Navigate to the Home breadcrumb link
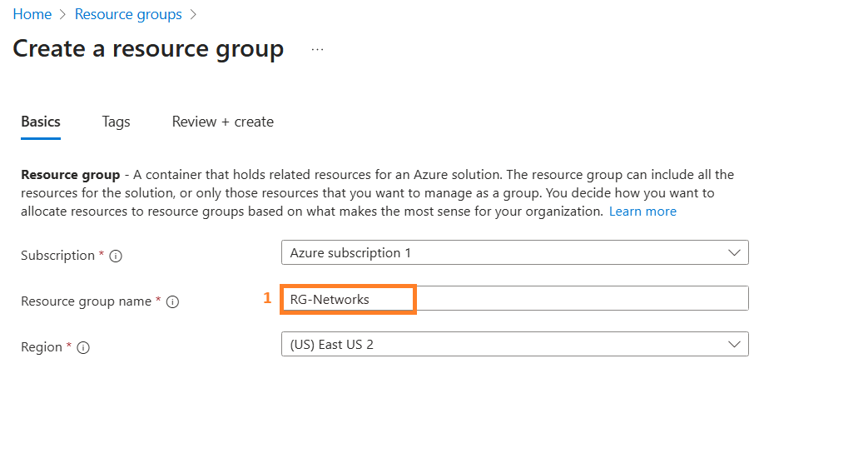The height and width of the screenshot is (463, 868). pos(32,14)
